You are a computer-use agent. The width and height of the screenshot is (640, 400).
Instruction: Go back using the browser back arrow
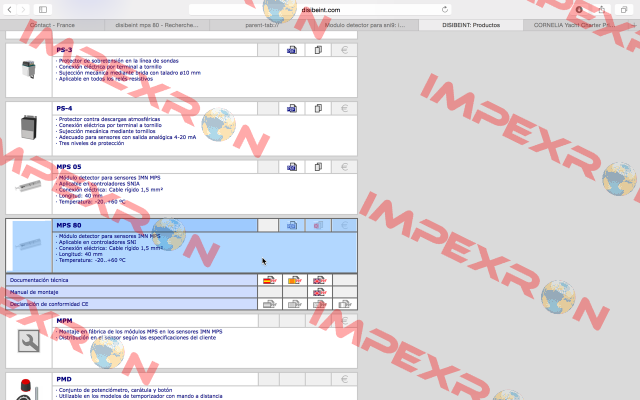point(9,9)
